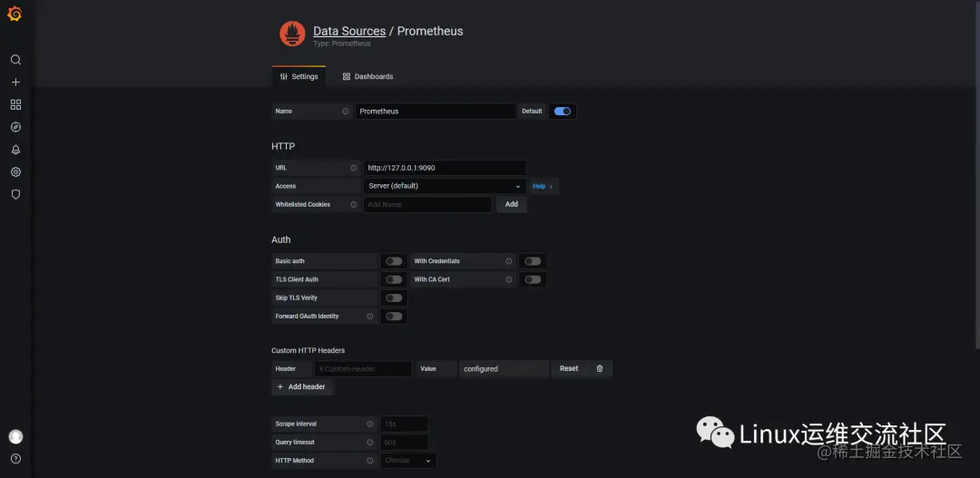Enable the Skip TLS Verify switch
980x478 pixels.
[x=394, y=298]
